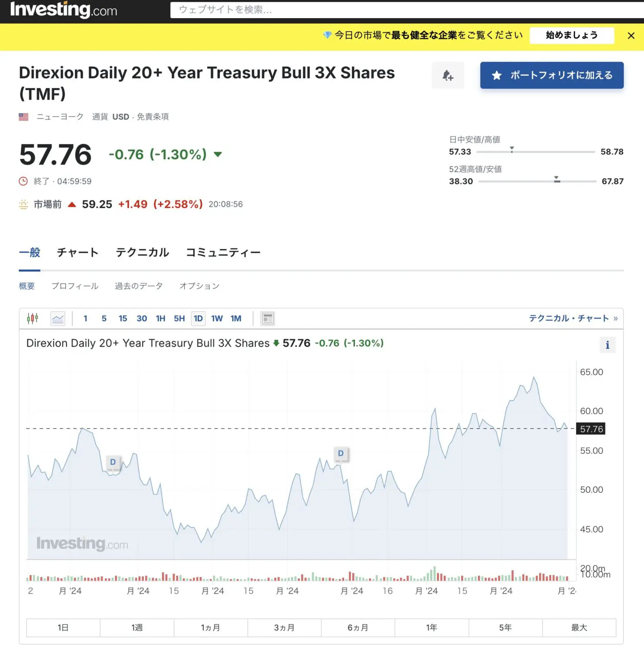Open the chart info 'i' icon
644x650 pixels.
607,345
